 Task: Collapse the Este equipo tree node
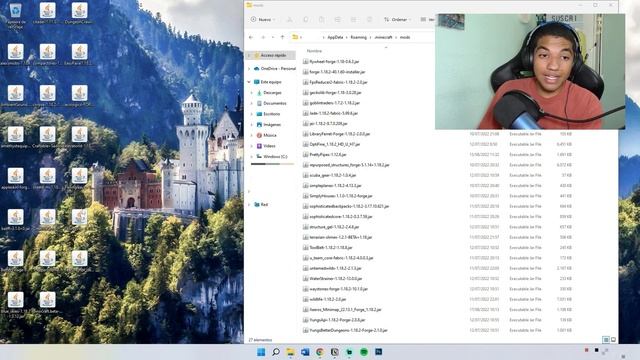pos(249,82)
